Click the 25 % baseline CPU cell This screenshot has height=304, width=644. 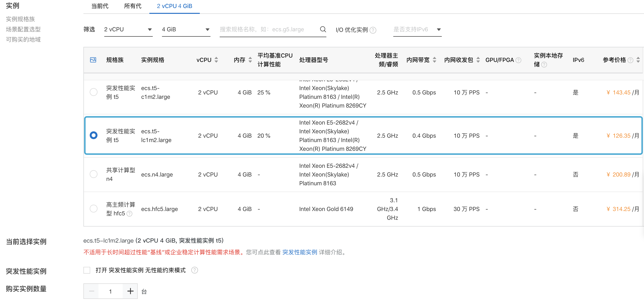(x=264, y=93)
